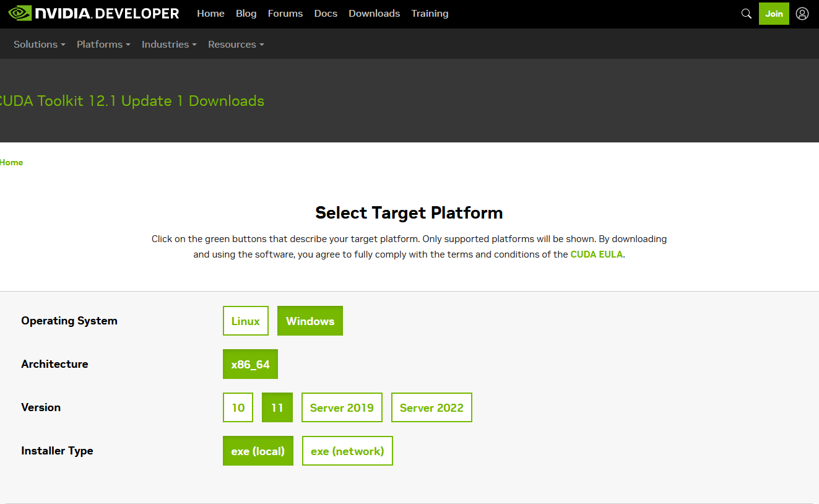
Task: Select the exe (network) installer type
Action: click(x=347, y=451)
